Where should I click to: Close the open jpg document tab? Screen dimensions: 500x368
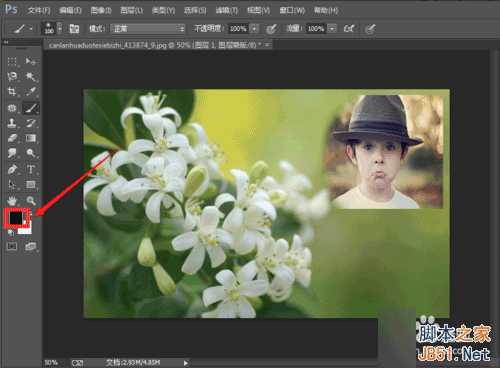[268, 44]
